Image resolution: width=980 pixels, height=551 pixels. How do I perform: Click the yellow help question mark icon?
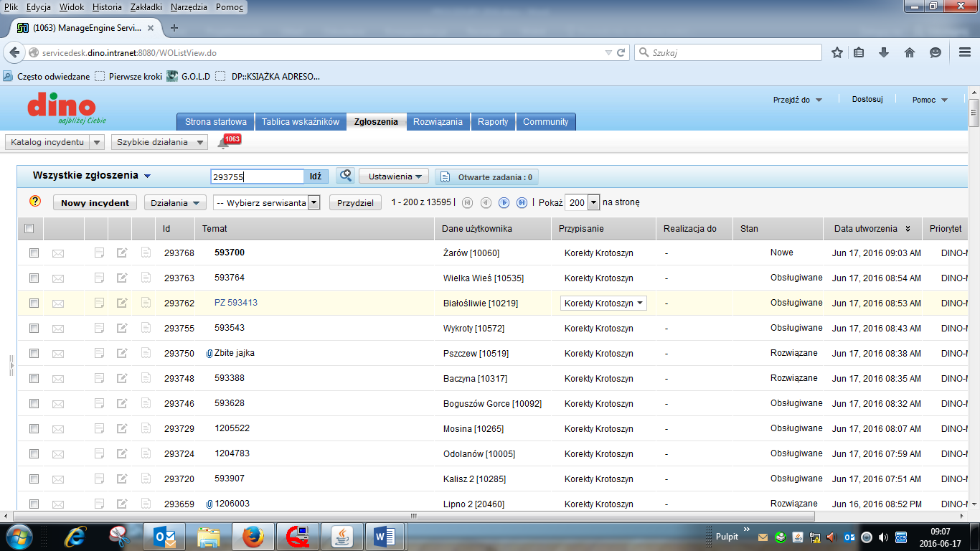(35, 202)
